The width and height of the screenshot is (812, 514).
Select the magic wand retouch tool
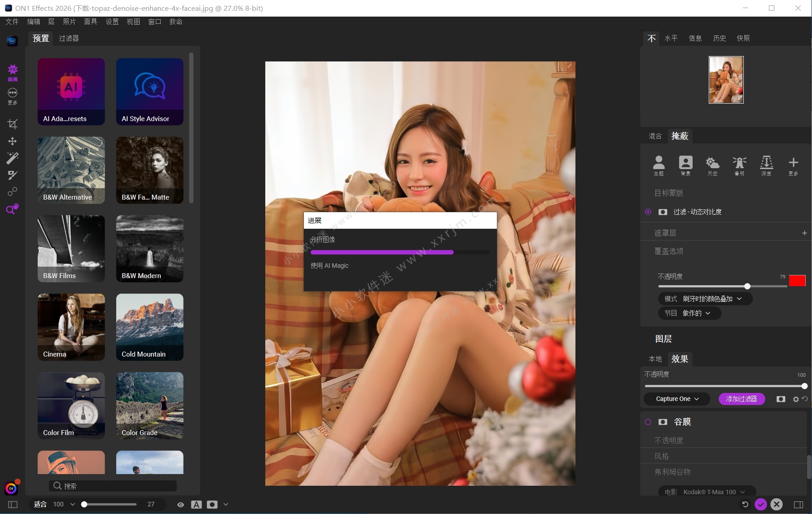[x=13, y=158]
